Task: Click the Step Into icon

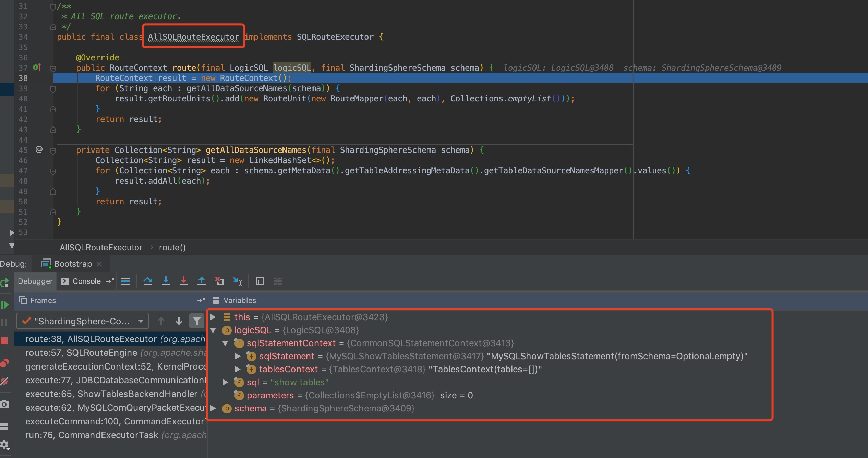Action: [x=166, y=281]
